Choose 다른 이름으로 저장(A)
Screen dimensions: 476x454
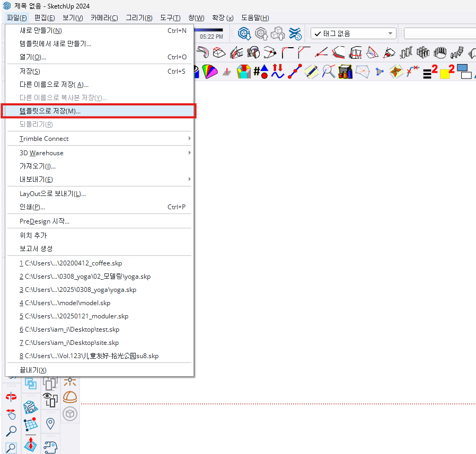tap(99, 84)
